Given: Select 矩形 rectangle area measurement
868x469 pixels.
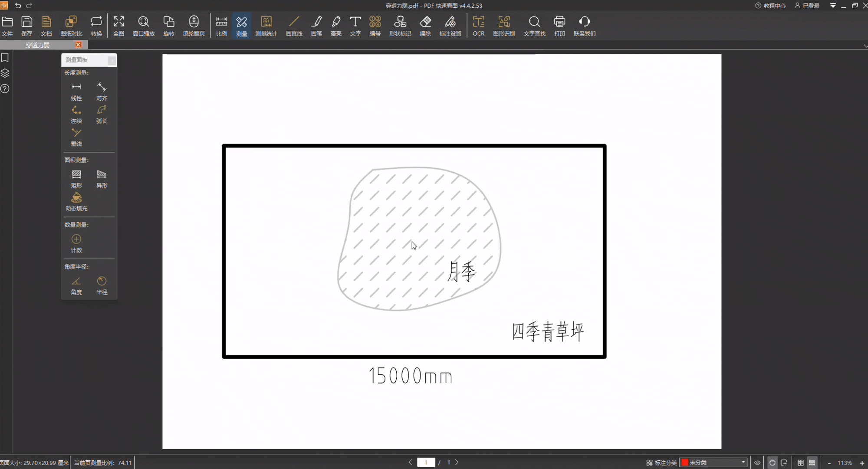Looking at the screenshot, I should (76, 179).
